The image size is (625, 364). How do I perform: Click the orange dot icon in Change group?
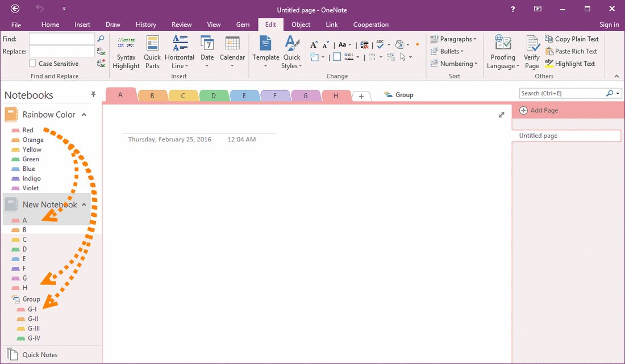pyautogui.click(x=418, y=44)
